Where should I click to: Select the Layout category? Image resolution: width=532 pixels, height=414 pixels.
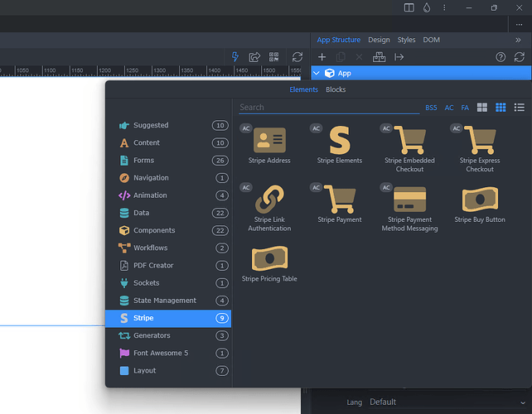click(x=168, y=371)
